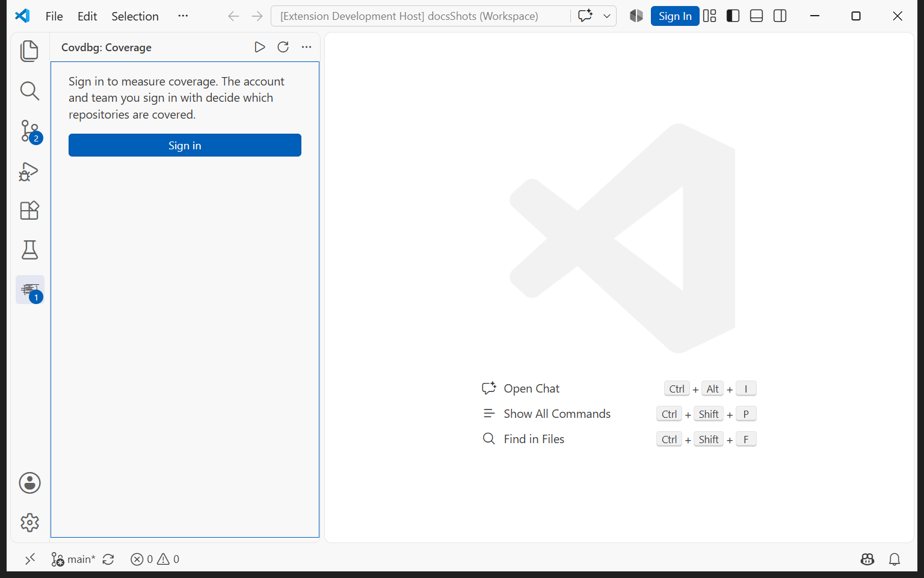Screen dimensions: 924x578
Task: Click Show All Commands shortcut
Action: [557, 414]
